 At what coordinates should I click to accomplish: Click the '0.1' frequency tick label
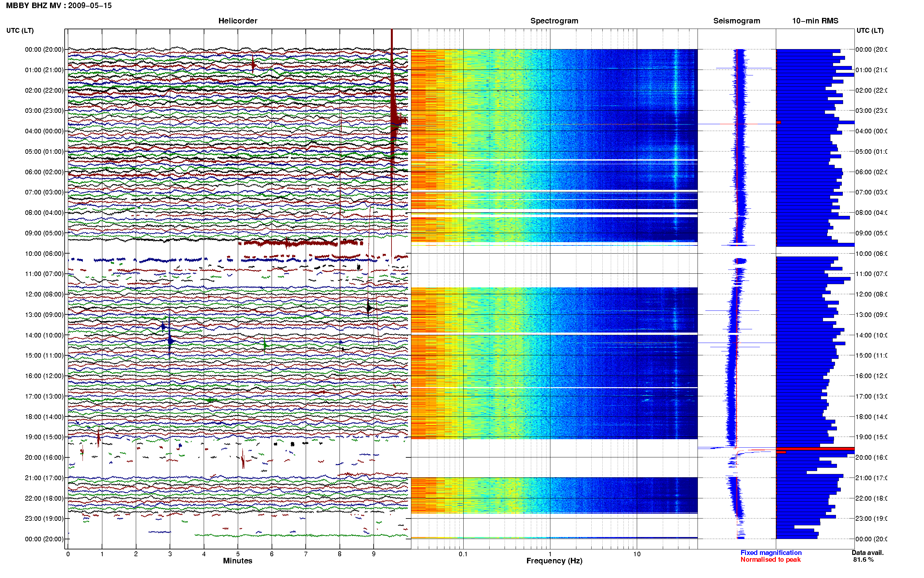tap(463, 554)
